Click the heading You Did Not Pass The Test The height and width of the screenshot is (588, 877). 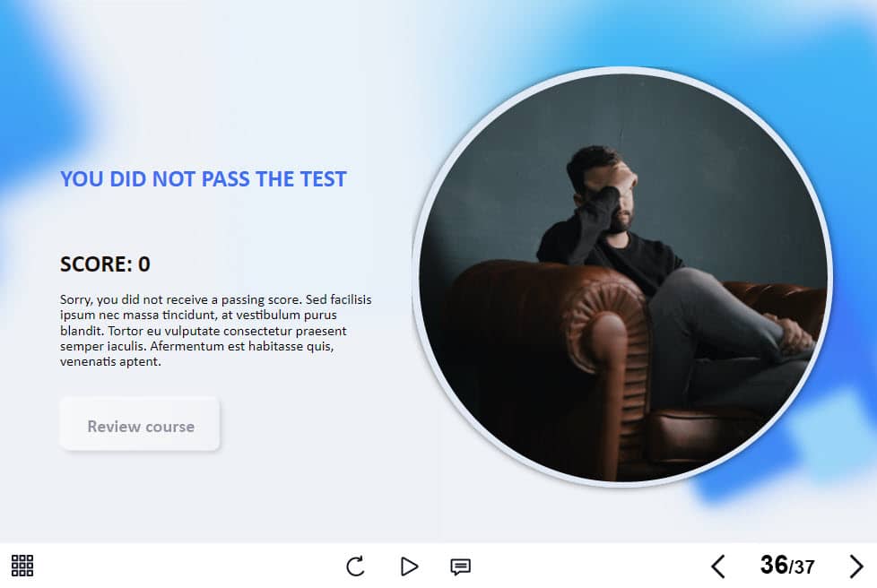[204, 179]
